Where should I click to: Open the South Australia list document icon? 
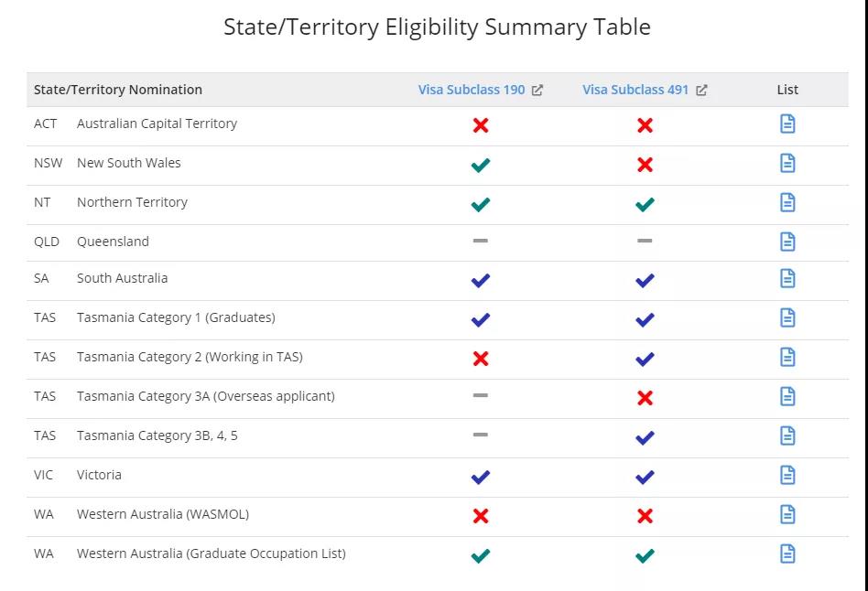[x=787, y=278]
